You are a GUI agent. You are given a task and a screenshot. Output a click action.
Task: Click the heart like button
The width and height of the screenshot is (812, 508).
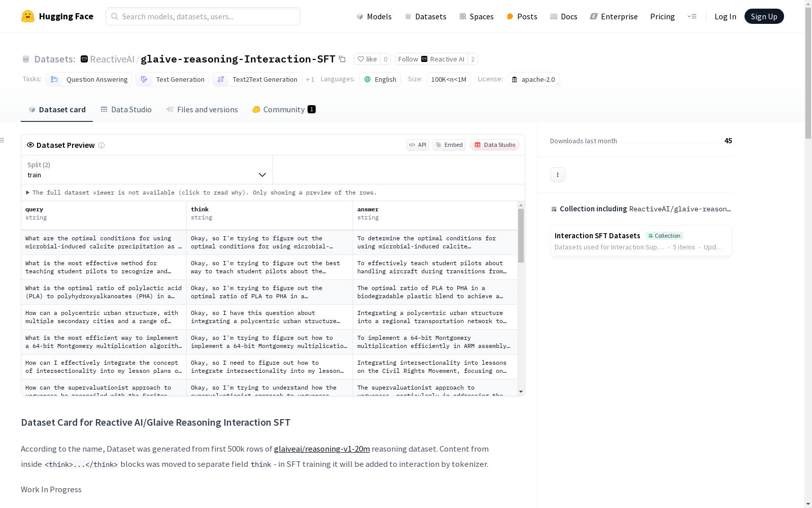click(x=367, y=59)
